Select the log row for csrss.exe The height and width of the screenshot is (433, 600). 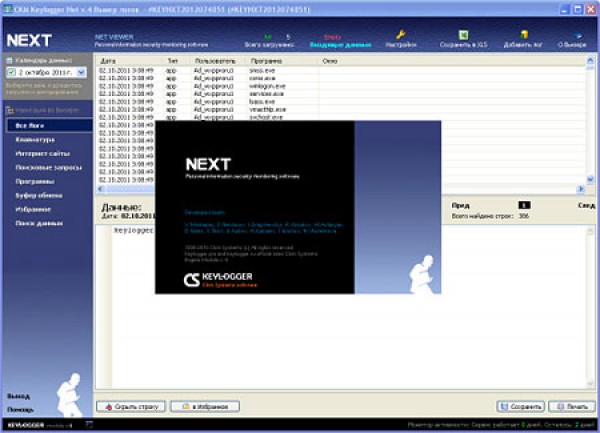click(x=341, y=78)
